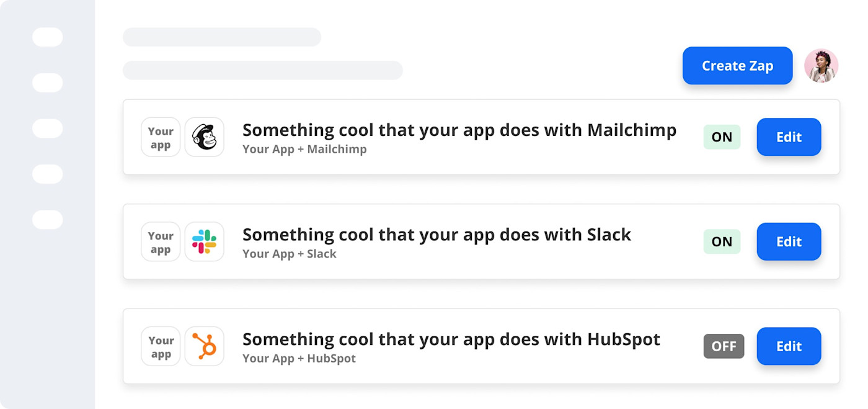
Task: Edit the HubSpot zap
Action: (x=789, y=346)
